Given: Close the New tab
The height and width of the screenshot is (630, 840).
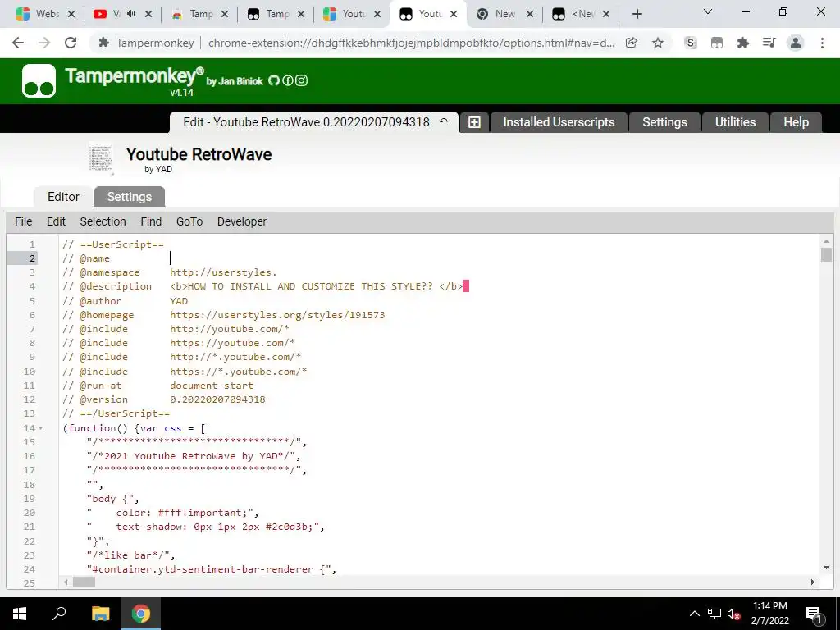Looking at the screenshot, I should tap(530, 15).
